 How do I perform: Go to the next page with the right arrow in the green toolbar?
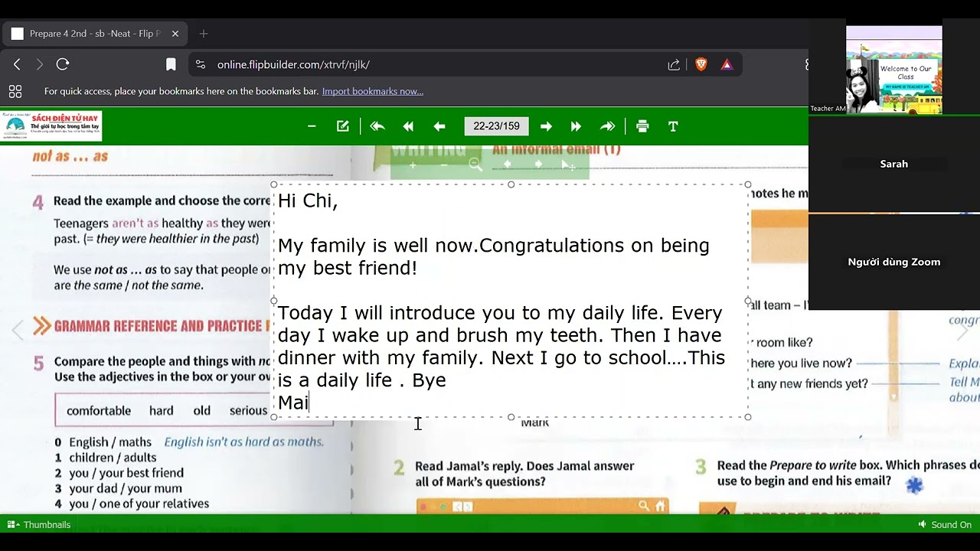tap(546, 126)
